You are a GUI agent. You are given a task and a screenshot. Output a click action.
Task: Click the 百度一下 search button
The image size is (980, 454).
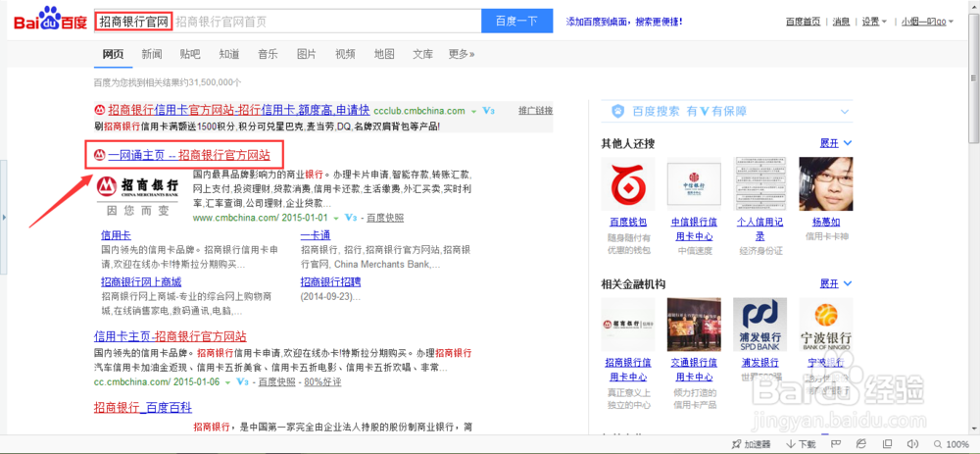(516, 22)
